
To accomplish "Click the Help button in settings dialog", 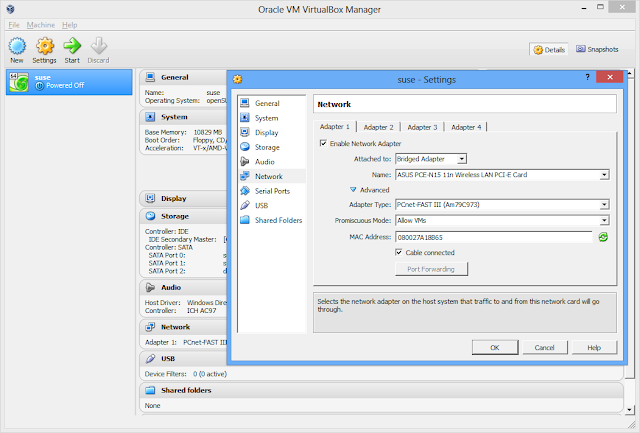I will point(594,347).
